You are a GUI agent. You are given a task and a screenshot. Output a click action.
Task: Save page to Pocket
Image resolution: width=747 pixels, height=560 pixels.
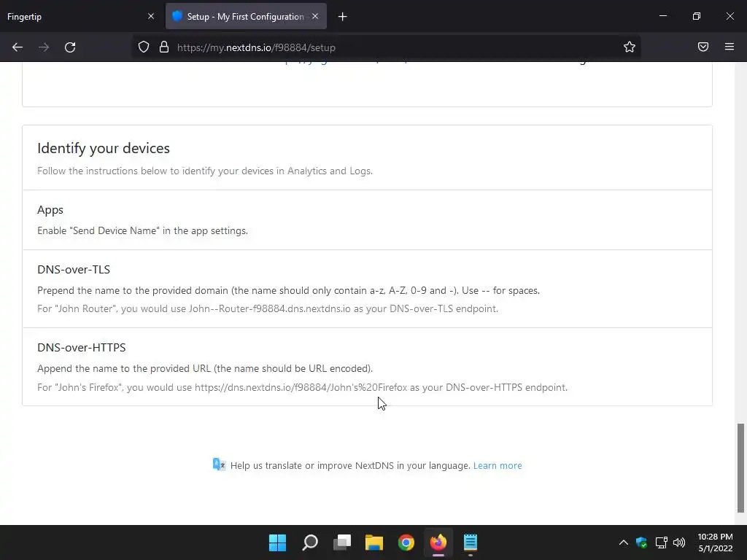[703, 47]
